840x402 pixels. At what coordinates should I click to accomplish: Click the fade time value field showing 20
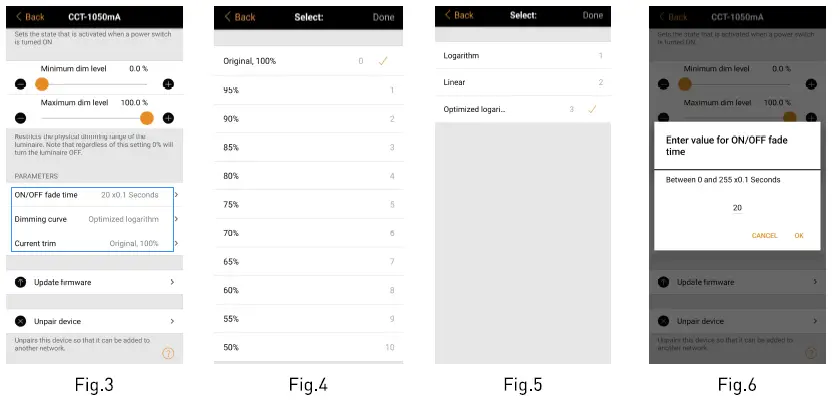click(x=737, y=208)
